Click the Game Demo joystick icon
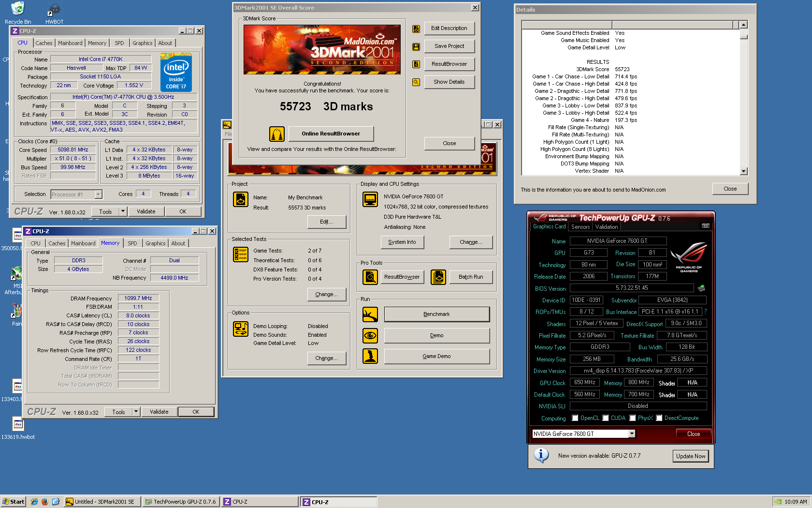Viewport: 812px width, 508px height. coord(370,356)
